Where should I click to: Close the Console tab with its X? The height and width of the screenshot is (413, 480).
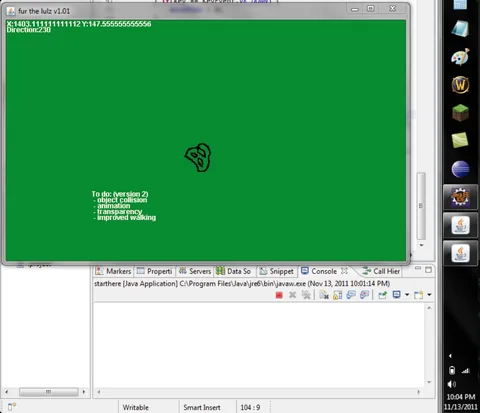pyautogui.click(x=344, y=271)
